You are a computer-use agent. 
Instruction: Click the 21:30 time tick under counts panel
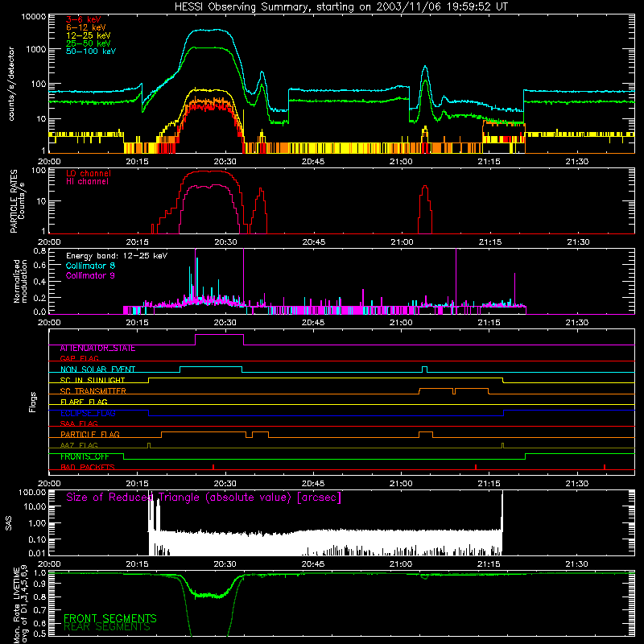click(576, 162)
